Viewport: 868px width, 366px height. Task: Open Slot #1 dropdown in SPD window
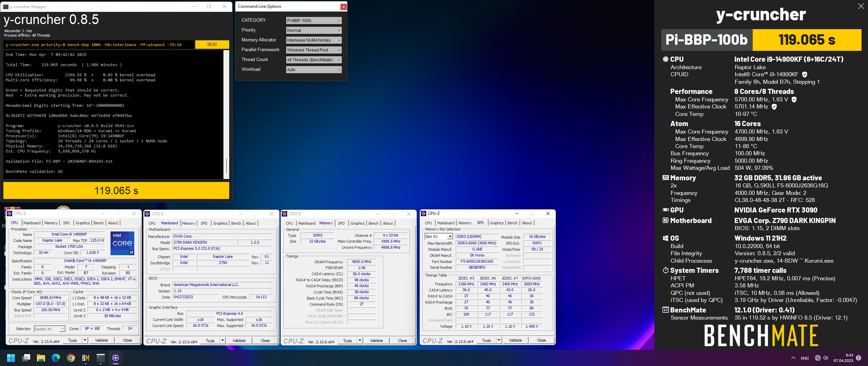pyautogui.click(x=438, y=237)
